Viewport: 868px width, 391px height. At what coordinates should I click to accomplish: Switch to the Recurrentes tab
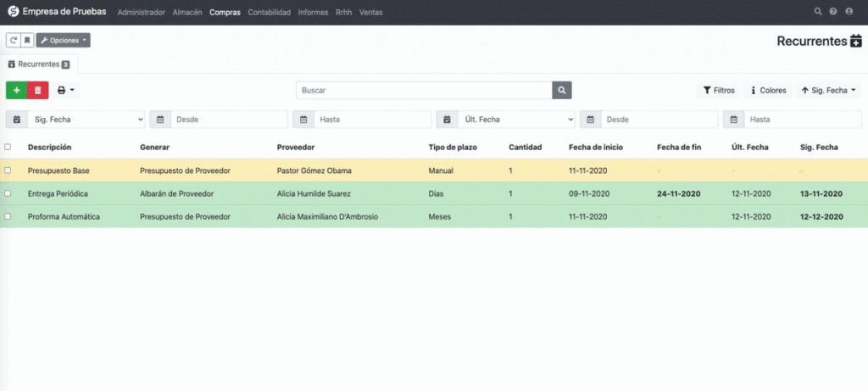[39, 64]
